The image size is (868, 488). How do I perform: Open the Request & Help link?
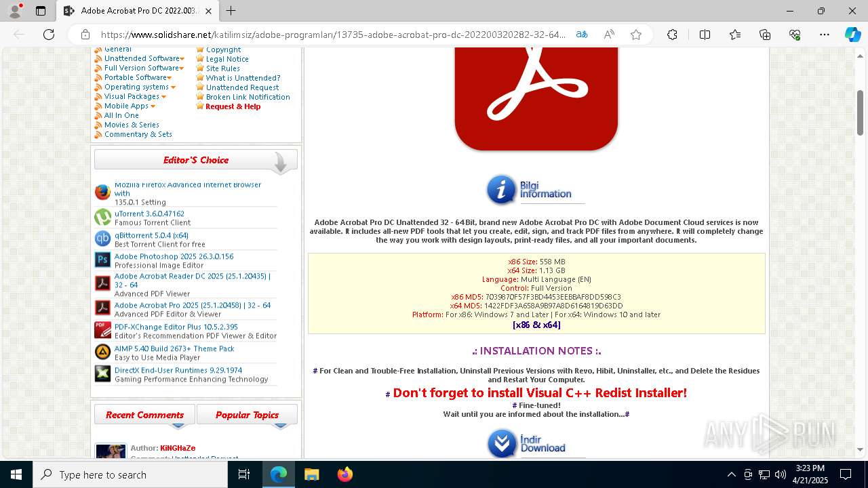(233, 106)
